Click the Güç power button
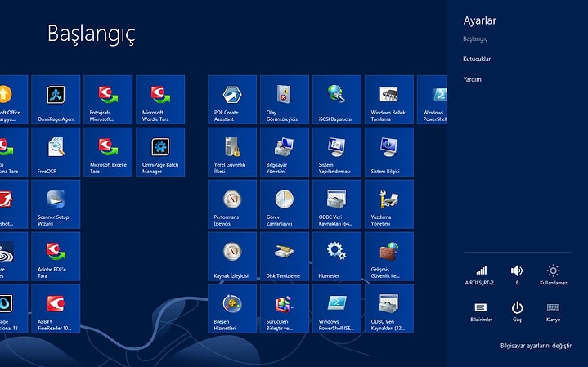Viewport: 588px width, 367px height. [517, 312]
